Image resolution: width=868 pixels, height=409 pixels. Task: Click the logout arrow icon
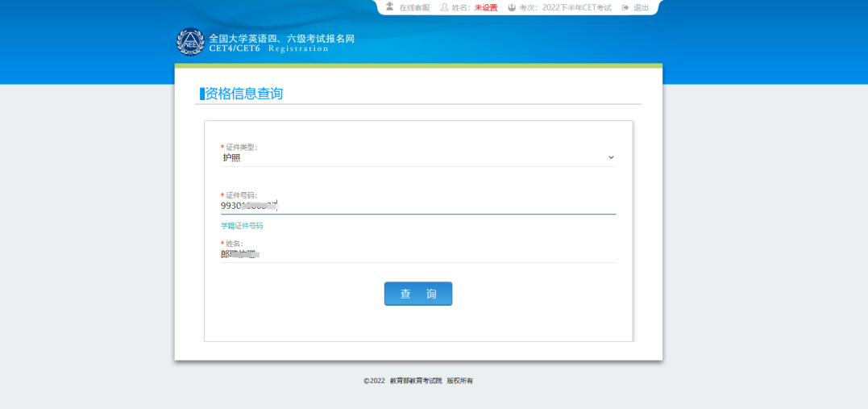pyautogui.click(x=625, y=8)
